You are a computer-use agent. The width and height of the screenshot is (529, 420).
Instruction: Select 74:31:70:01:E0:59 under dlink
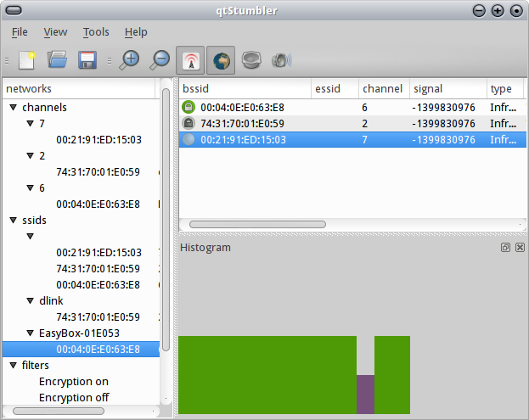click(x=98, y=316)
